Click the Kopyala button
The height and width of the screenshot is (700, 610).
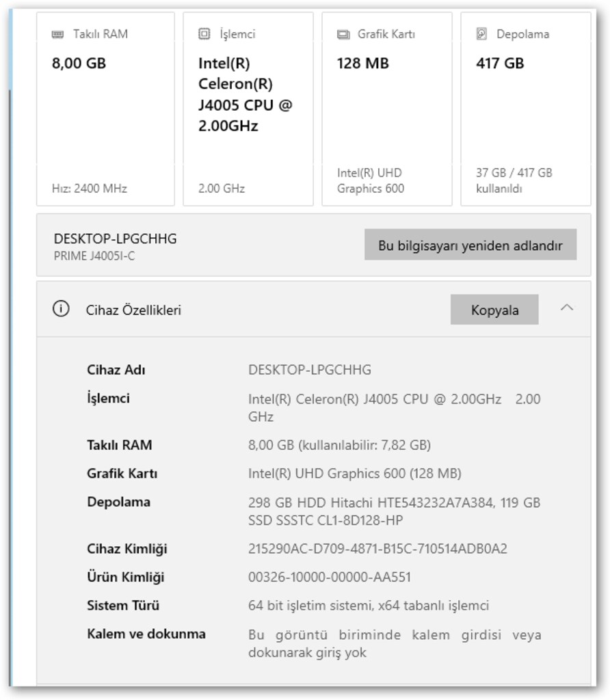[494, 310]
